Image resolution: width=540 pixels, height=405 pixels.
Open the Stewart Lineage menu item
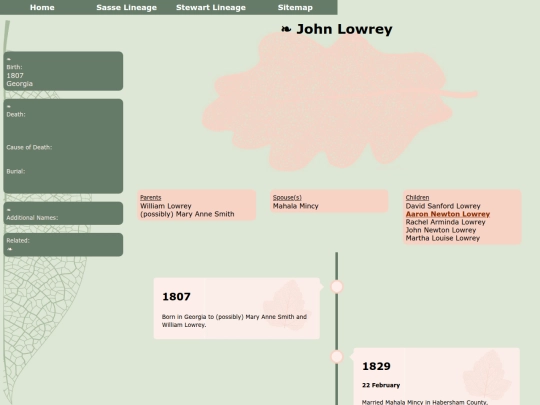211,7
